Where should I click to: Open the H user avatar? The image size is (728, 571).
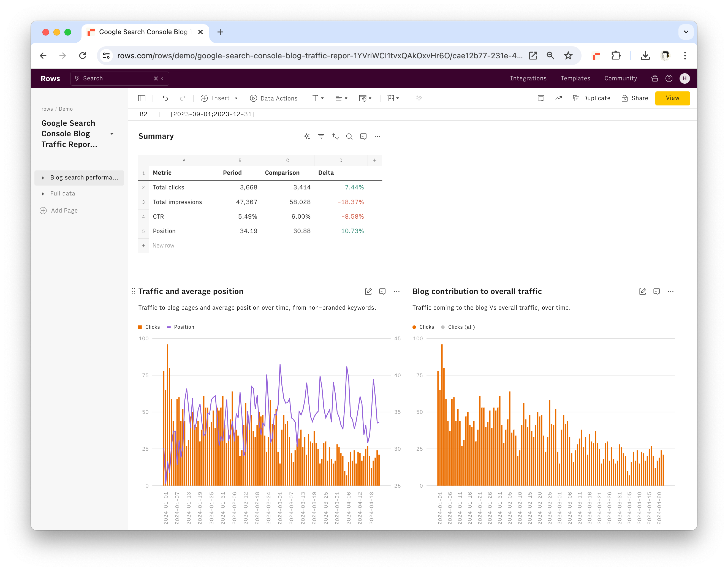pos(684,78)
